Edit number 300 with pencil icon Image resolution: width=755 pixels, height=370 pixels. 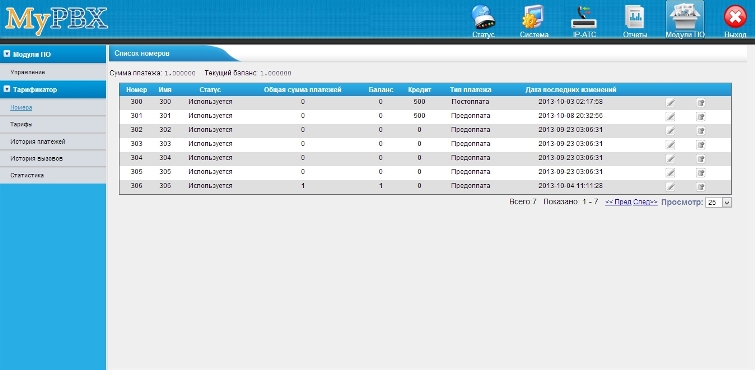pyautogui.click(x=670, y=103)
